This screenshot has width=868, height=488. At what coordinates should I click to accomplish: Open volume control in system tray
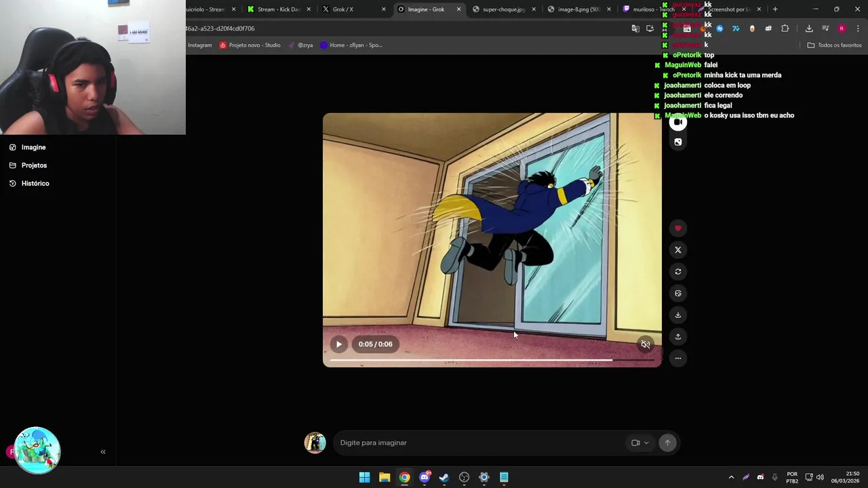(820, 477)
